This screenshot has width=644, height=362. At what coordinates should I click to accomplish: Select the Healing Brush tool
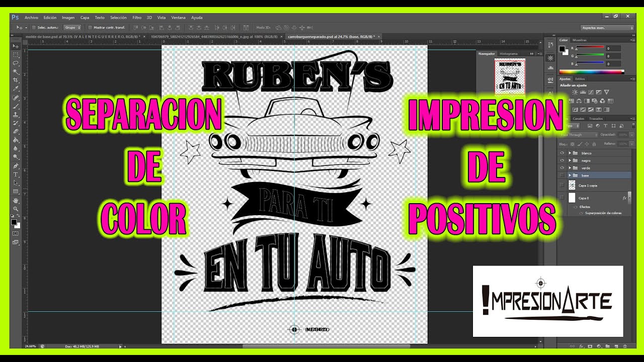pyautogui.click(x=16, y=98)
